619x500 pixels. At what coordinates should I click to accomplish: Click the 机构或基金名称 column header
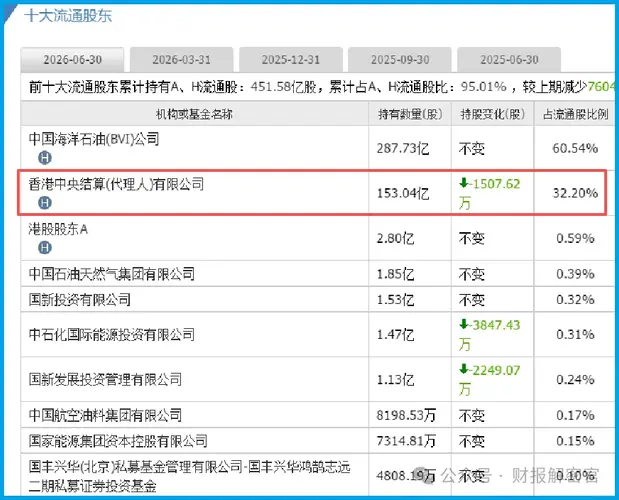[x=194, y=114]
